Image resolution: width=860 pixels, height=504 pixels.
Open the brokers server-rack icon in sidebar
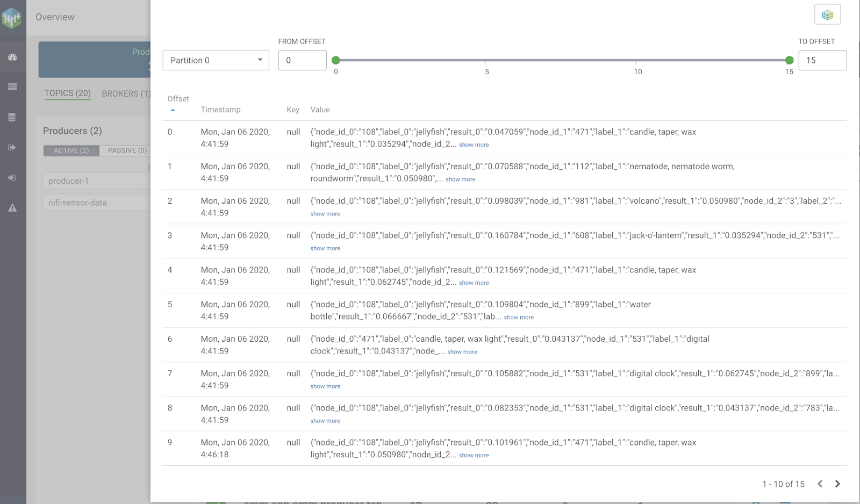(12, 87)
